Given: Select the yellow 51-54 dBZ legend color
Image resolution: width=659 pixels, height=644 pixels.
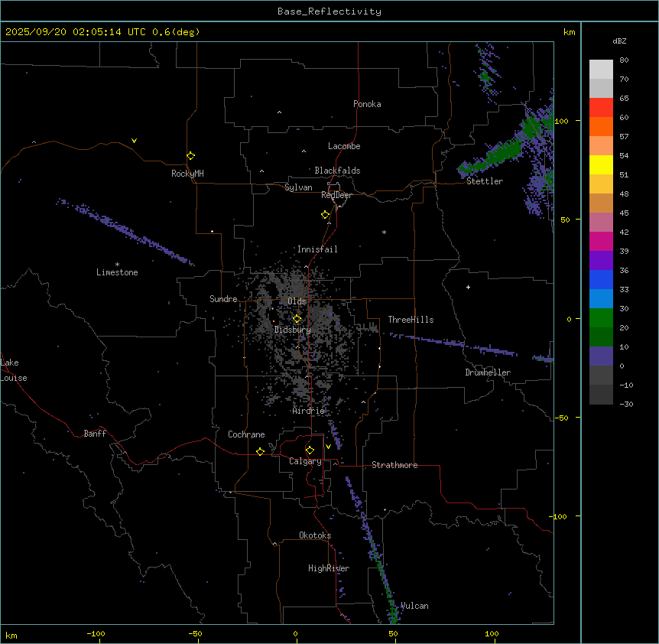Looking at the screenshot, I should [601, 164].
